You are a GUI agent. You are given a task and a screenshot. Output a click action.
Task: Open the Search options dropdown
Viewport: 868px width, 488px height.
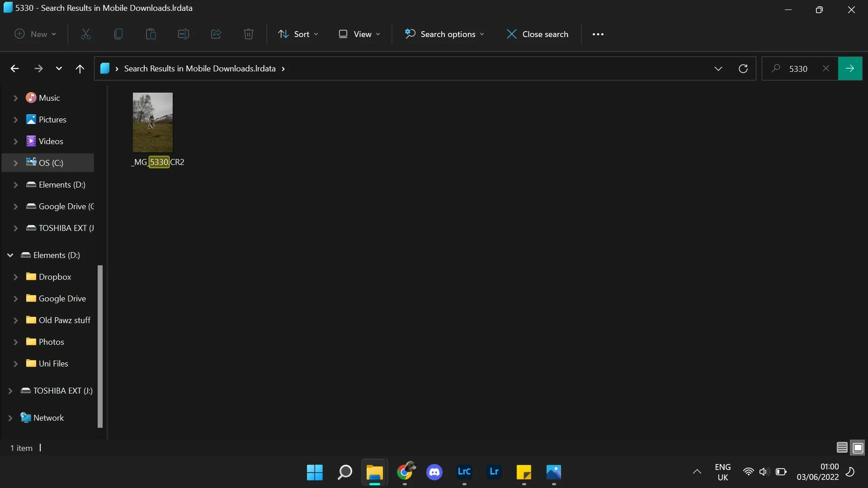[444, 34]
